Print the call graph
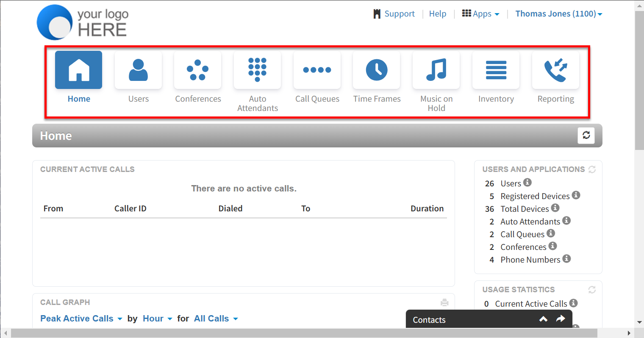This screenshot has height=338, width=644. 444,302
